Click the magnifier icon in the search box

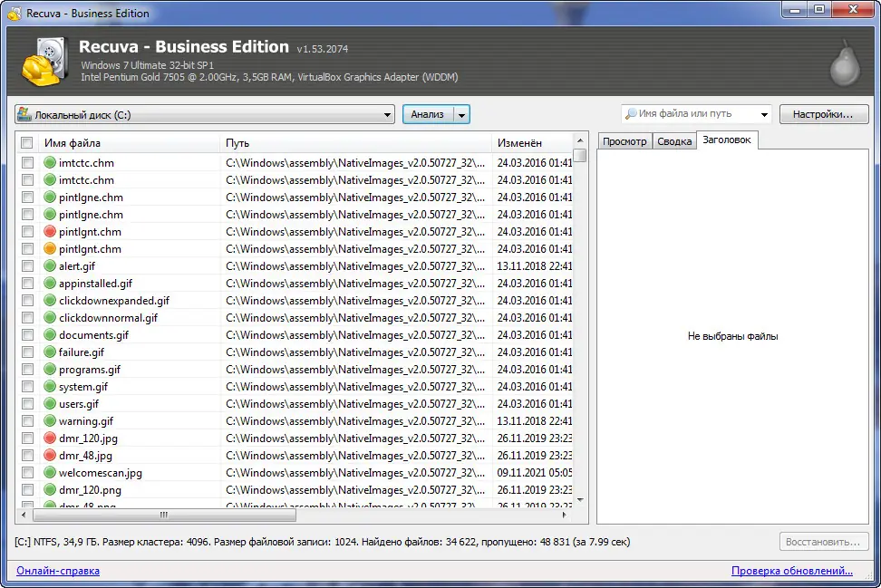[631, 113]
